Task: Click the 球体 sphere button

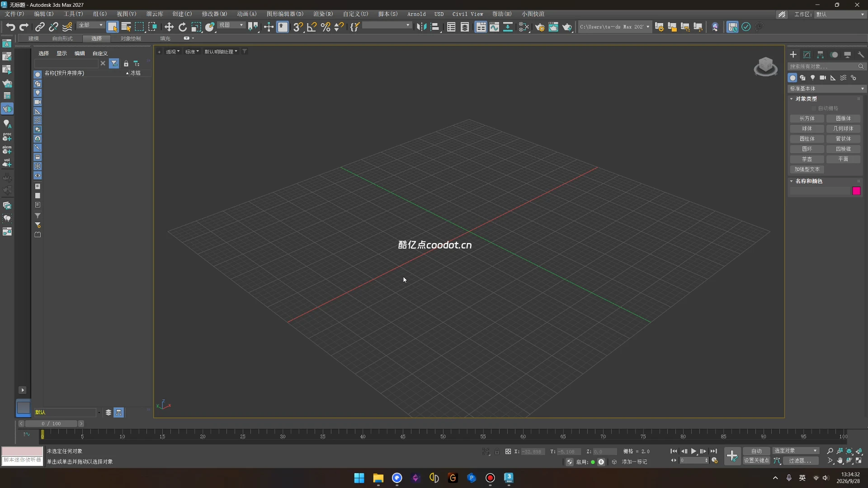Action: pos(807,129)
